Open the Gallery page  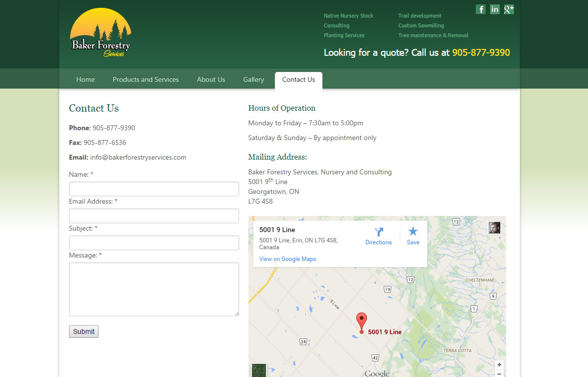pyautogui.click(x=253, y=79)
